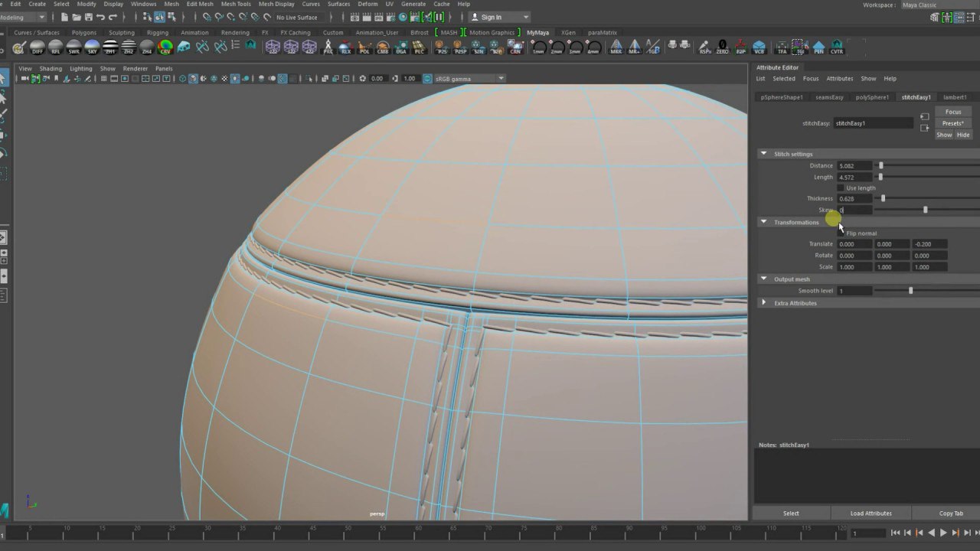Open the Modeling menu set dropdown
980x551 pixels.
pyautogui.click(x=23, y=17)
